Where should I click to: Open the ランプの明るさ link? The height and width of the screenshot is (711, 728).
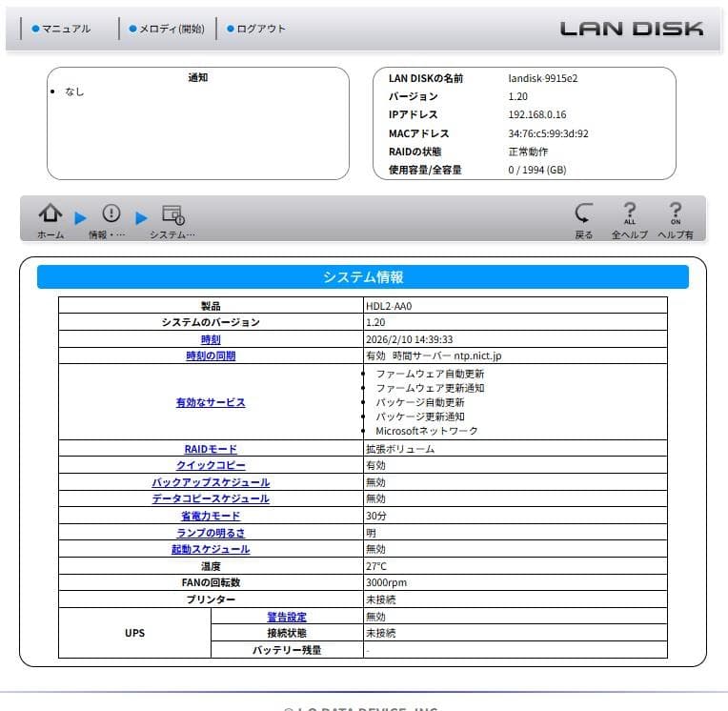coord(211,533)
